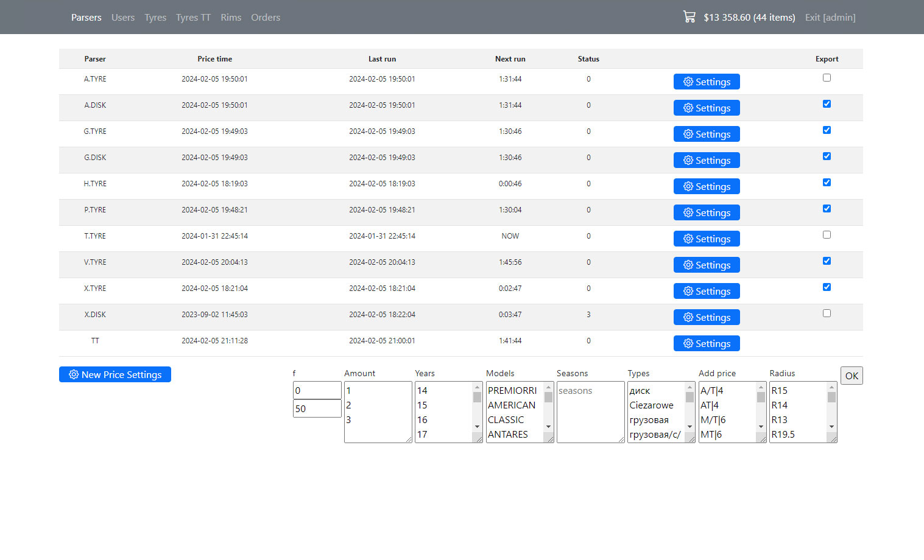Open Settings for A.DISK parser
Image resolution: width=924 pixels, height=560 pixels.
[707, 108]
